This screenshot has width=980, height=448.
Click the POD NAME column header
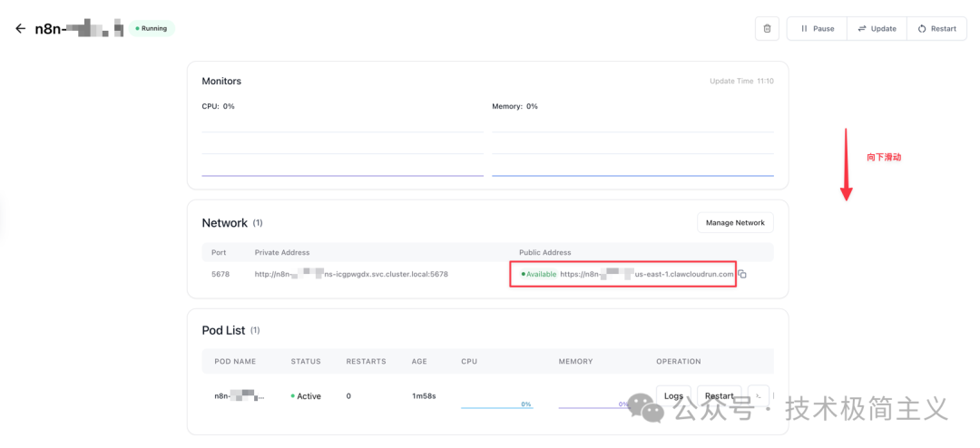coord(235,361)
